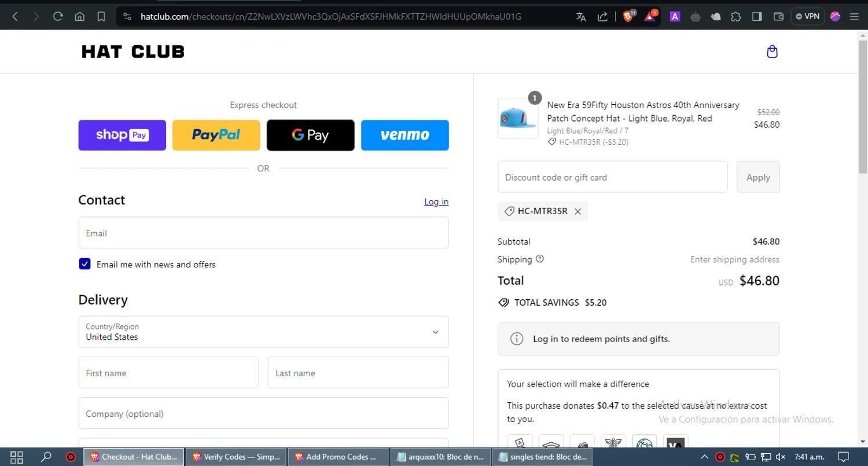868x466 pixels.
Task: Open the translate page icon
Action: point(581,17)
